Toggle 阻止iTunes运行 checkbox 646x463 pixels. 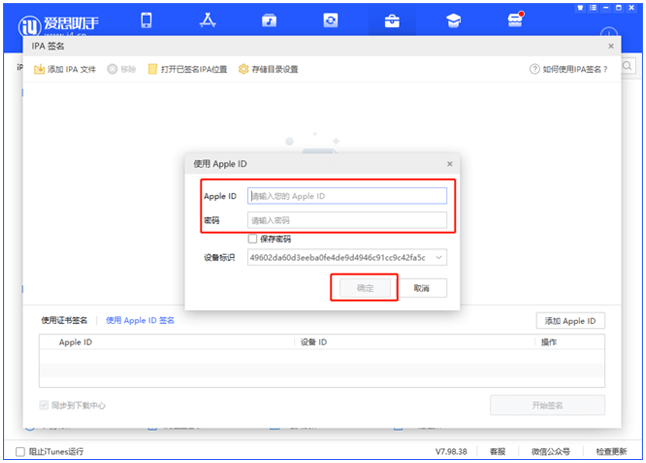pyautogui.click(x=21, y=451)
